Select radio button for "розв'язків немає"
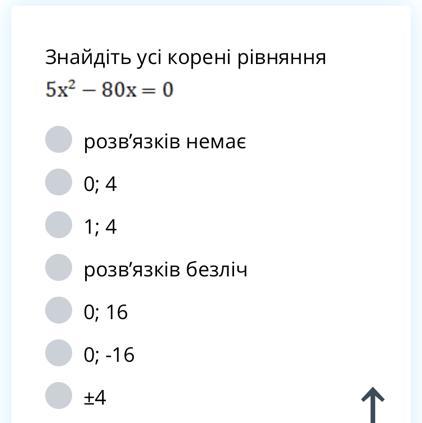The width and height of the screenshot is (422, 423). point(59,139)
